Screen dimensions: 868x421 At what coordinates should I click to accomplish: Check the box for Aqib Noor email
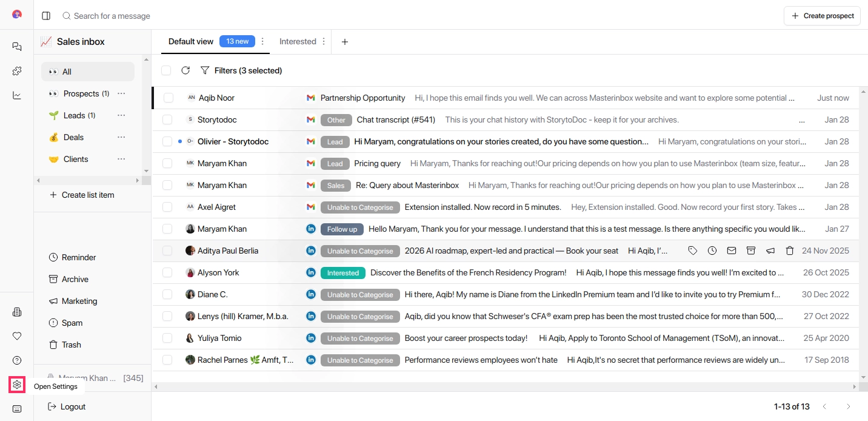(169, 98)
